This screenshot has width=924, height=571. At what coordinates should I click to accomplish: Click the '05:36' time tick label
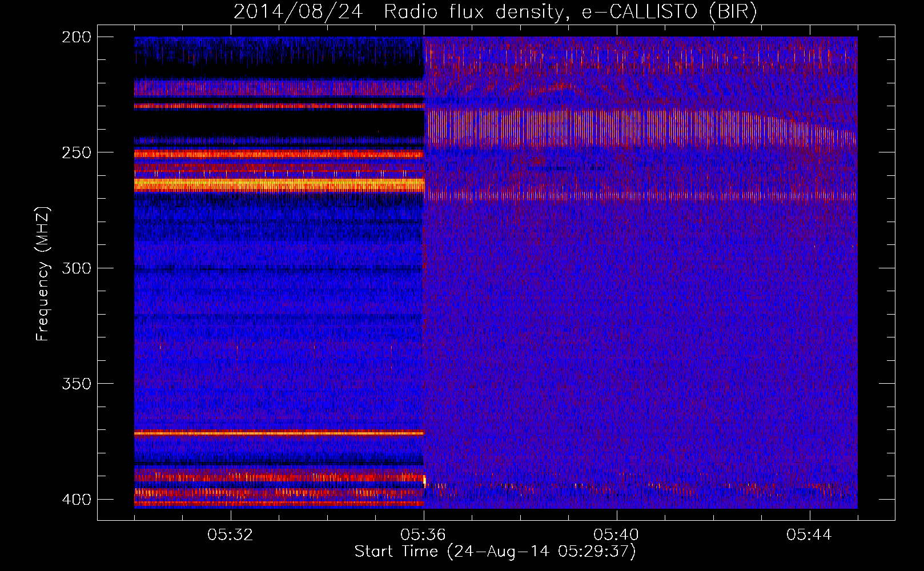pos(424,535)
